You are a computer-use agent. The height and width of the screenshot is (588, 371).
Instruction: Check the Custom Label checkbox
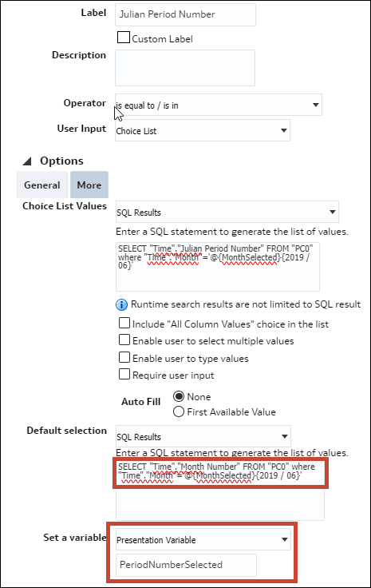click(123, 38)
